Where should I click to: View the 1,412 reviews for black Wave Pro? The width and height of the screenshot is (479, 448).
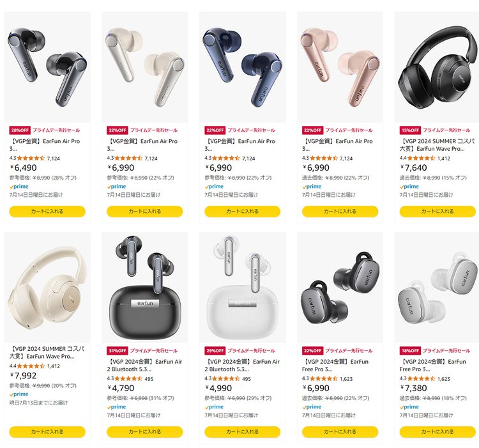click(444, 158)
